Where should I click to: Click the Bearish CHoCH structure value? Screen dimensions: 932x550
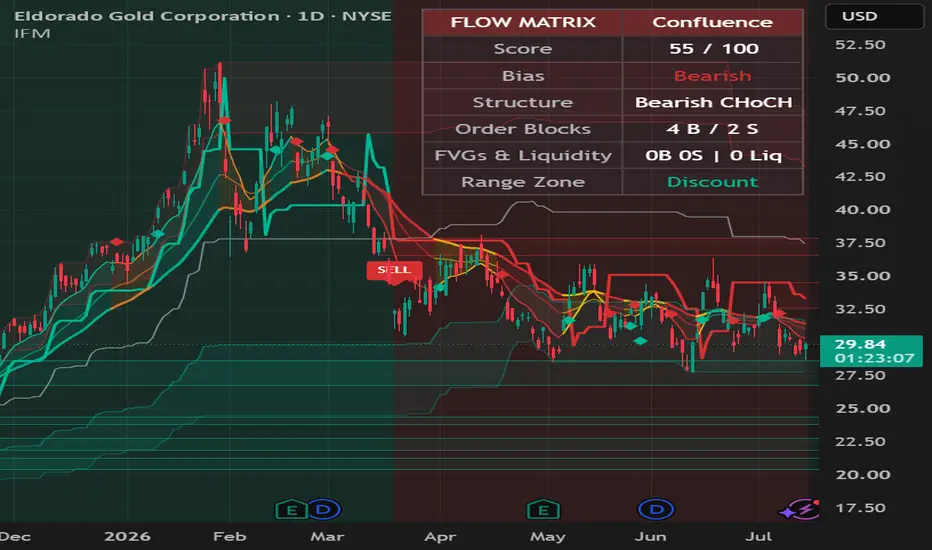[x=713, y=102]
